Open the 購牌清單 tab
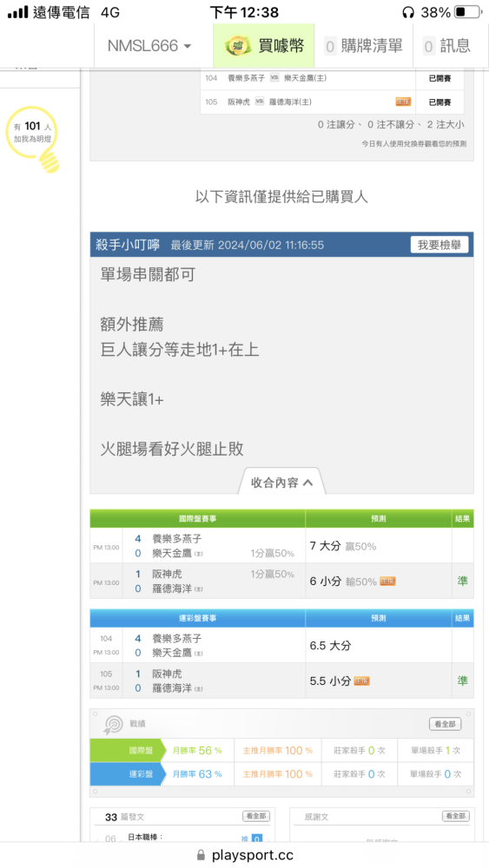 pos(364,46)
